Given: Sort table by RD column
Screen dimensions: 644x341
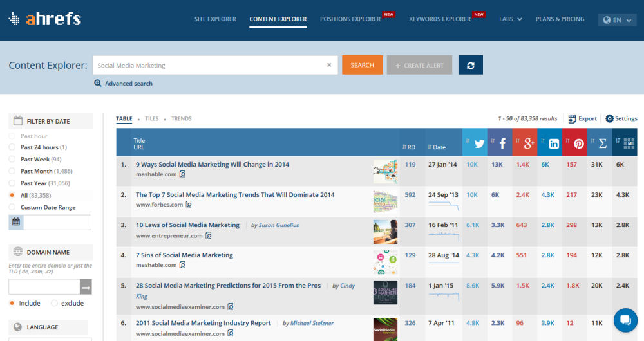Looking at the screenshot, I should tap(409, 147).
